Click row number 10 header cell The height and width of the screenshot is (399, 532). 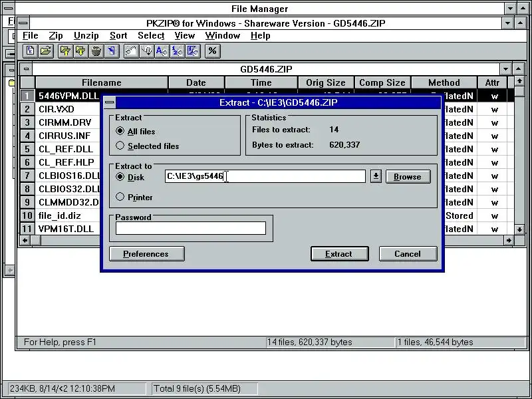27,215
